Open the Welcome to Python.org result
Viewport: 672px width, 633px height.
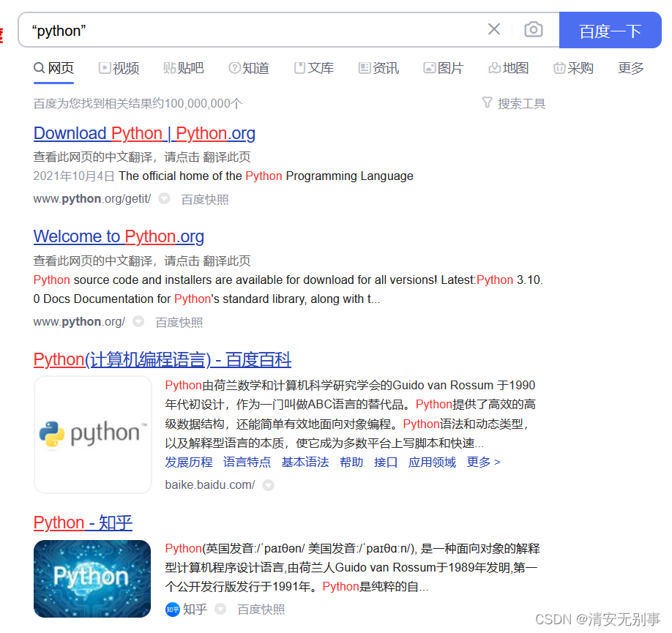point(119,236)
